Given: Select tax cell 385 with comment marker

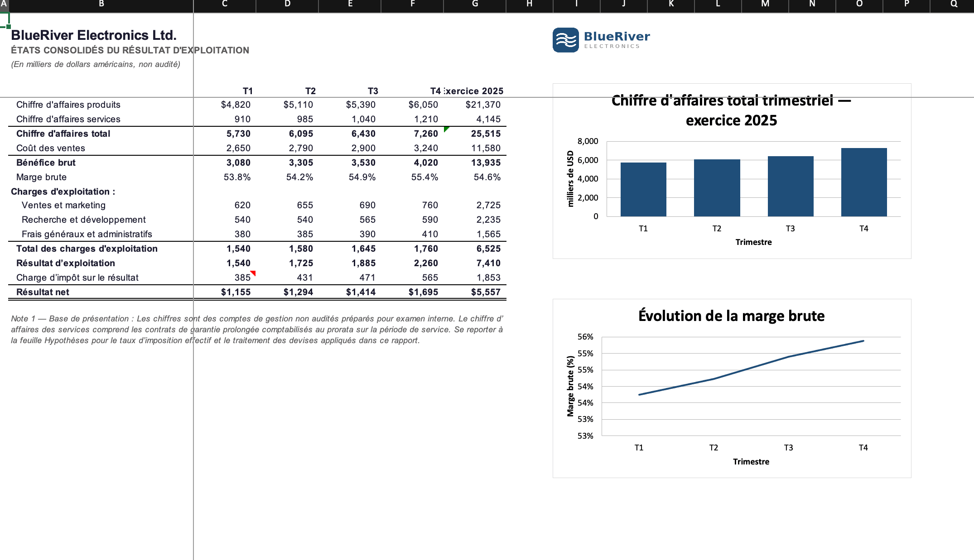Looking at the screenshot, I should (x=225, y=278).
